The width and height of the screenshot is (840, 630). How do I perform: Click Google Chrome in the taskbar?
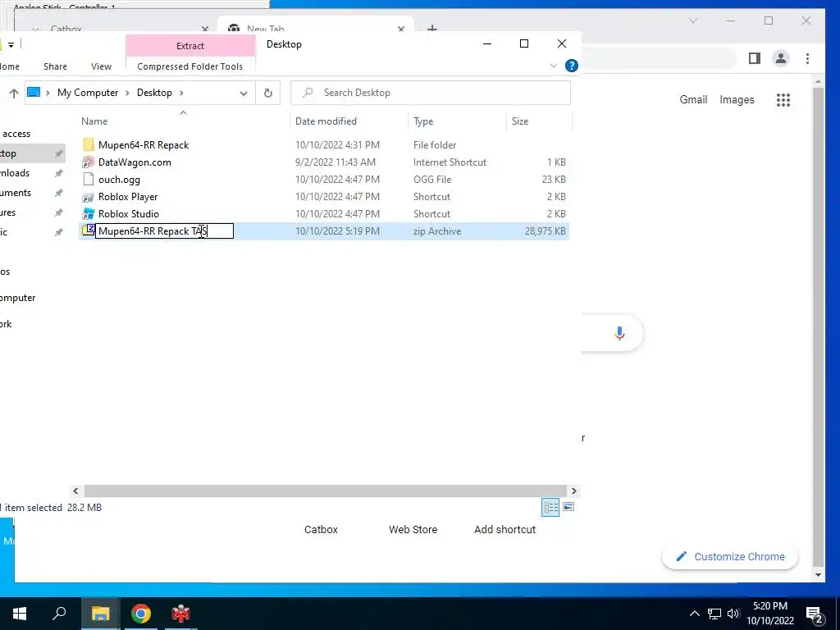pyautogui.click(x=140, y=614)
